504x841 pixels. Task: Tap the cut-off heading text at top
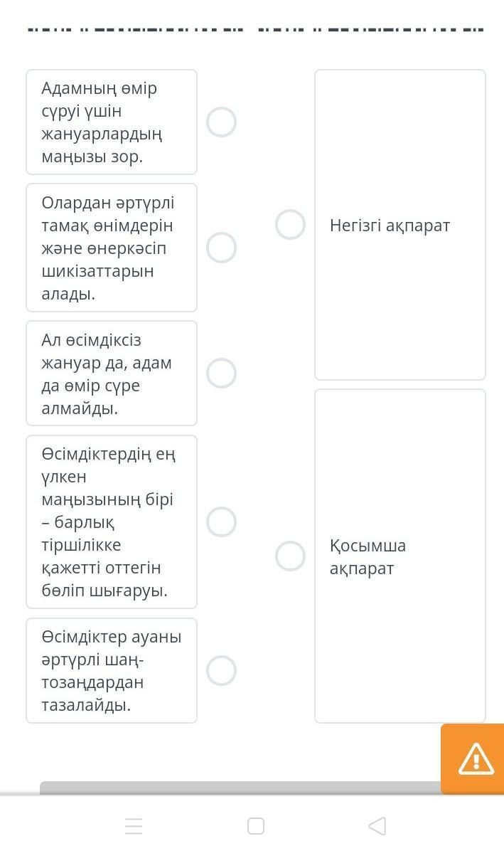pos(256,30)
